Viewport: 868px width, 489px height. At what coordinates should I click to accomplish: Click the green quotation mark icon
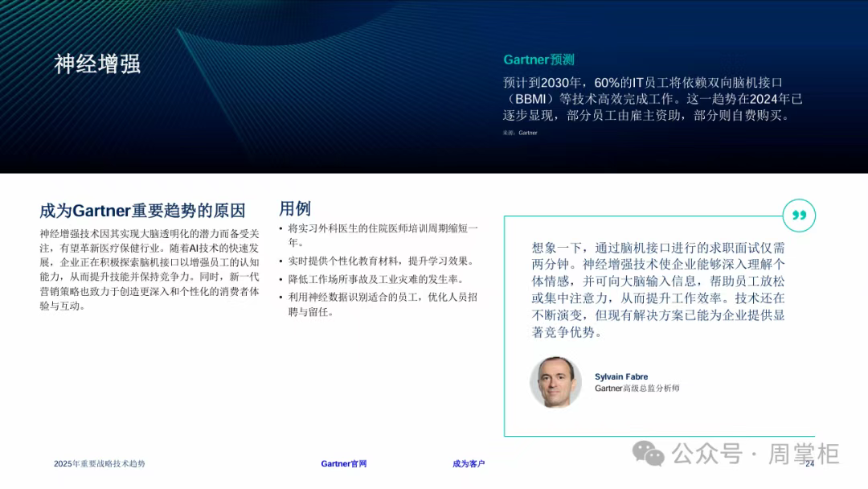click(799, 216)
